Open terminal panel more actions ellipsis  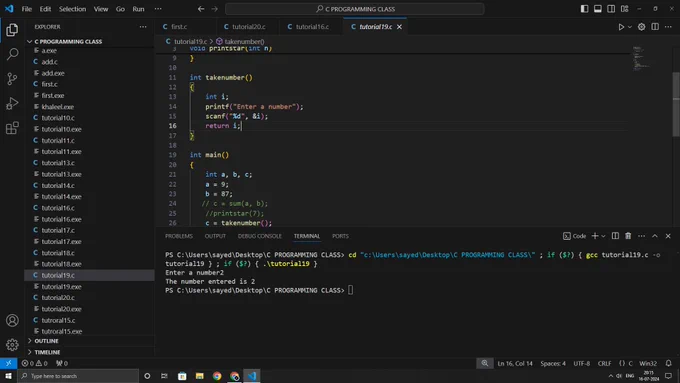coord(641,236)
